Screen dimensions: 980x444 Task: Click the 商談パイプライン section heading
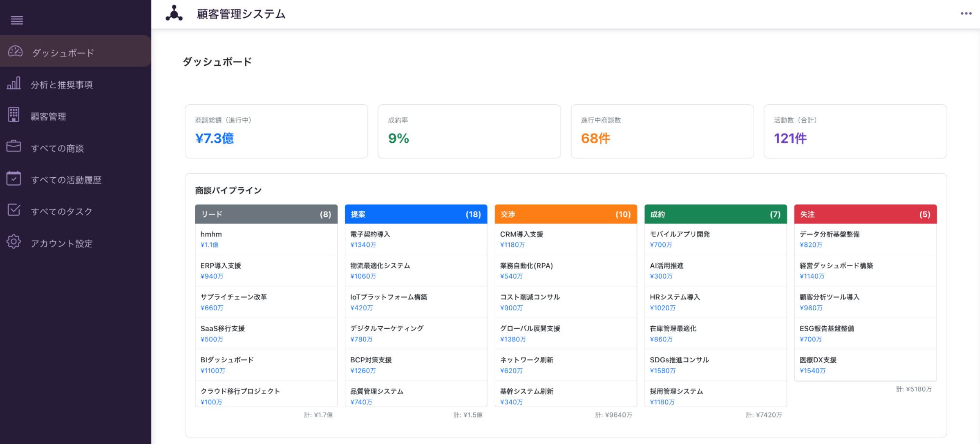tap(228, 190)
